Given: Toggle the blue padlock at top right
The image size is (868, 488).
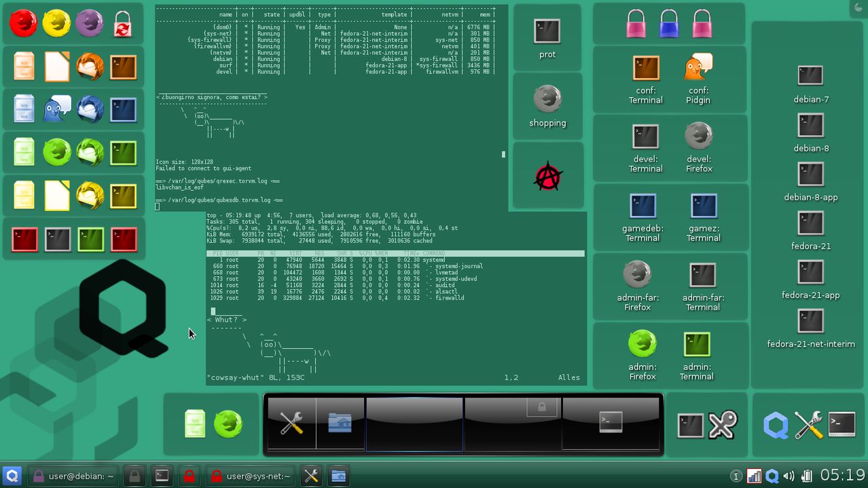Looking at the screenshot, I should point(668,22).
